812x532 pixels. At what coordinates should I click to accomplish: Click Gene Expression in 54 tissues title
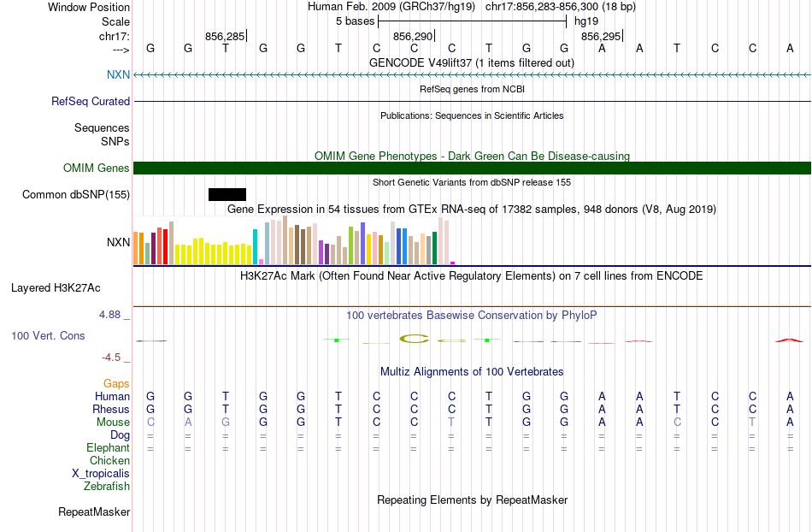[x=472, y=210]
